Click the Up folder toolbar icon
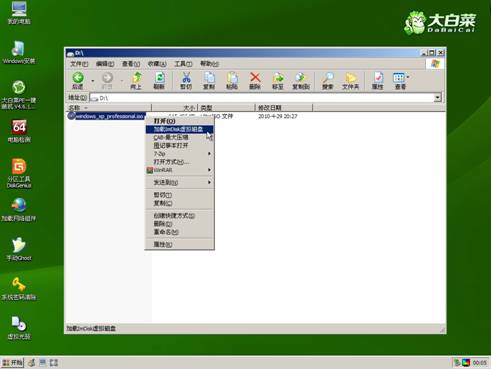 point(136,81)
